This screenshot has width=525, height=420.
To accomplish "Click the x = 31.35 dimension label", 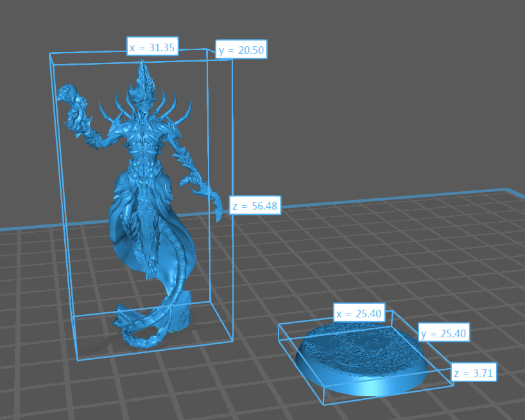I will [152, 47].
